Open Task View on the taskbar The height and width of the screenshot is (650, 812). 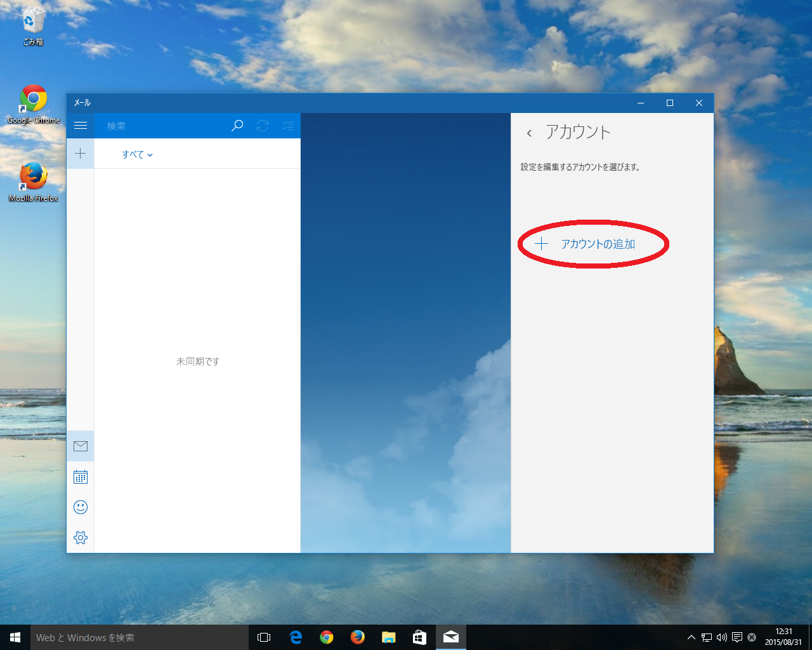click(264, 637)
